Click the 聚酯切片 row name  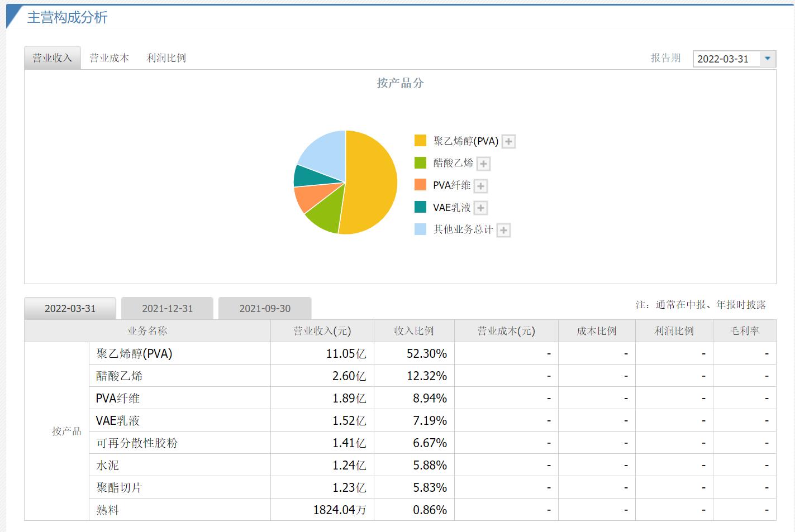tap(119, 487)
